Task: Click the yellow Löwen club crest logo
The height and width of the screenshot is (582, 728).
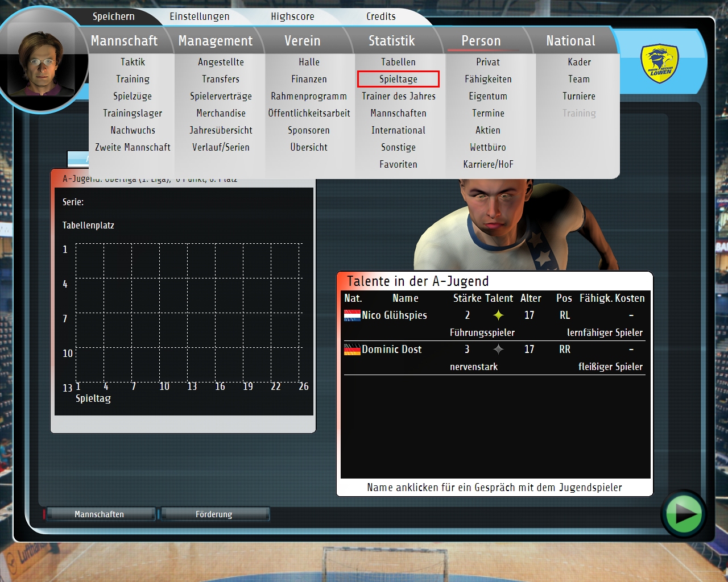Action: [660, 64]
